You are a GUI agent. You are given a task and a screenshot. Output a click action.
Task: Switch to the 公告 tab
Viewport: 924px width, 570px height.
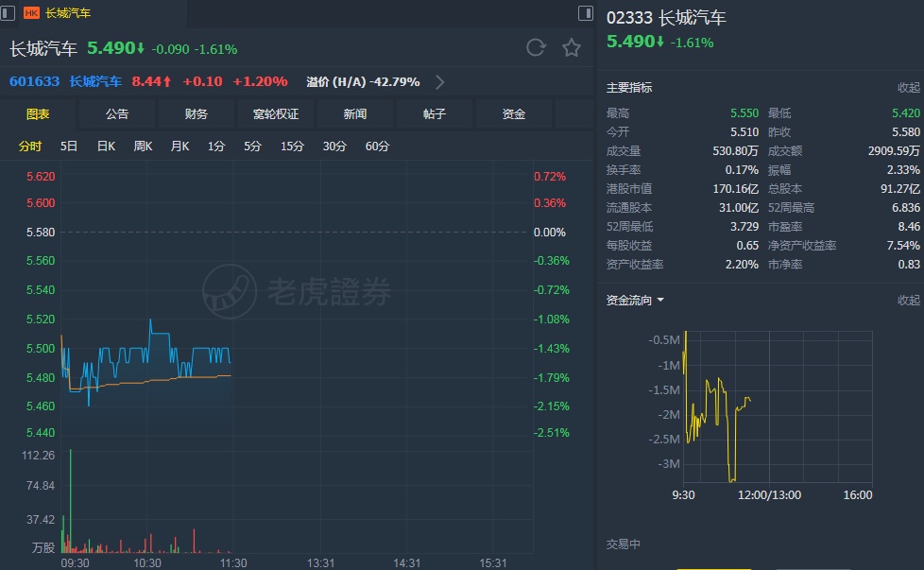click(x=117, y=114)
